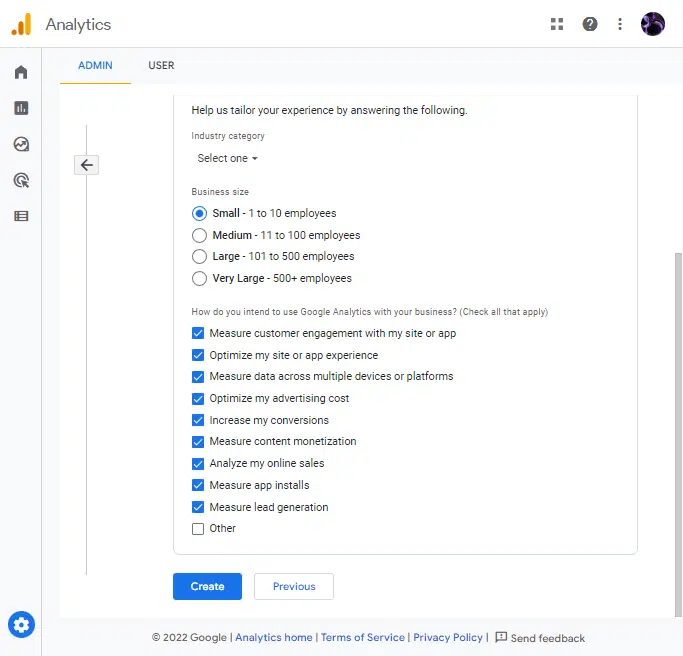Open the Help question mark icon

click(590, 24)
